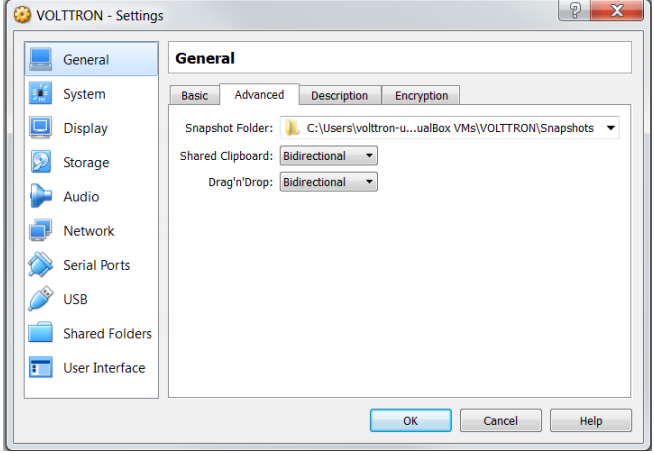Image resolution: width=654 pixels, height=453 pixels.
Task: Click the General monitor icon in sidebar
Action: tap(40, 59)
